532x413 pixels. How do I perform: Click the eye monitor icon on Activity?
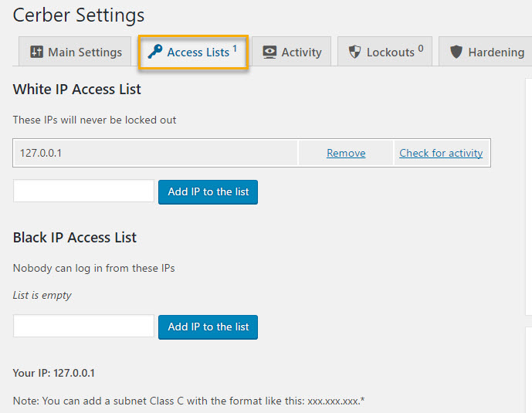269,52
